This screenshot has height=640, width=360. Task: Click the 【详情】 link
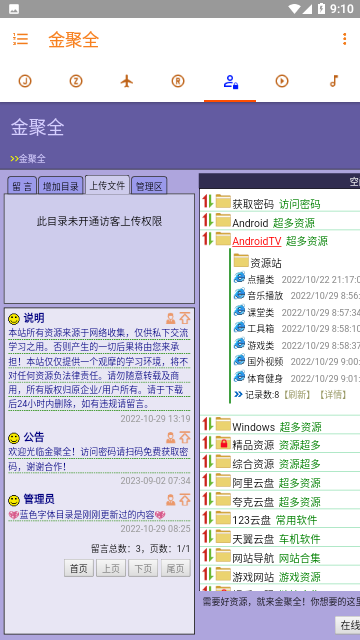[x=333, y=395]
